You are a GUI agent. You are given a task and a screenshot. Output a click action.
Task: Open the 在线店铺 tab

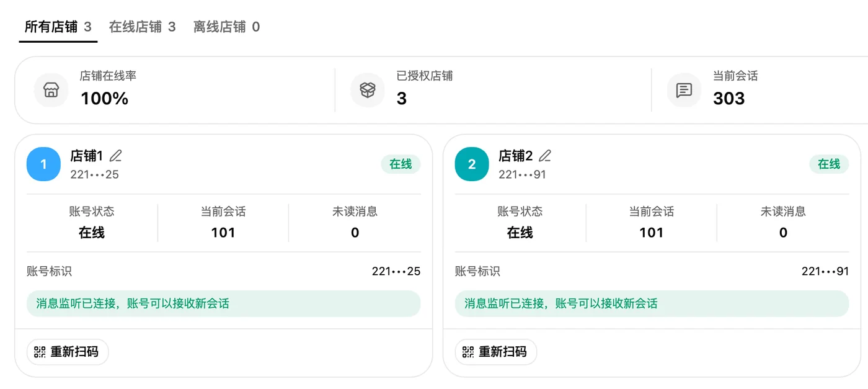pyautogui.click(x=142, y=27)
